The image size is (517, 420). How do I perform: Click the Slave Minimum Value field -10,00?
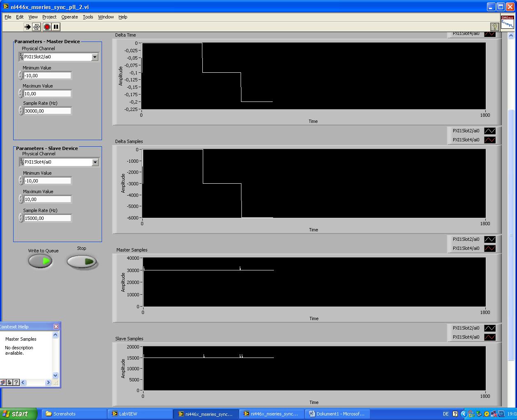48,181
